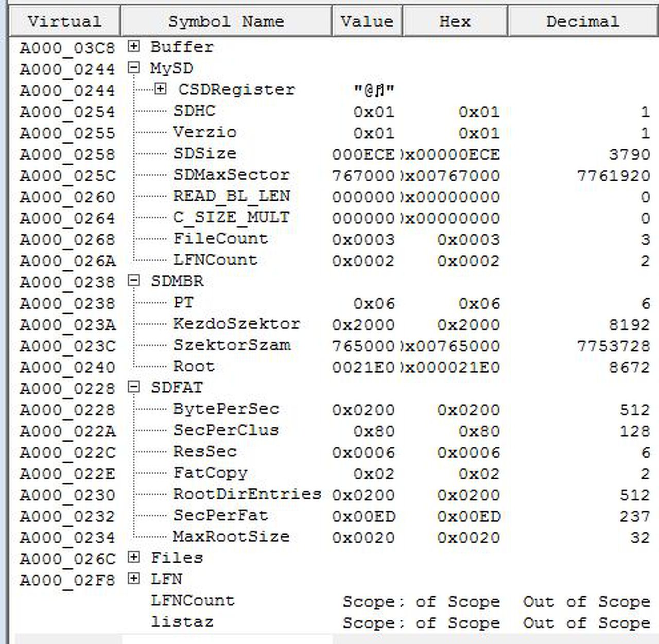Collapse the SDFAT structure node
The height and width of the screenshot is (644, 659).
pyautogui.click(x=134, y=387)
